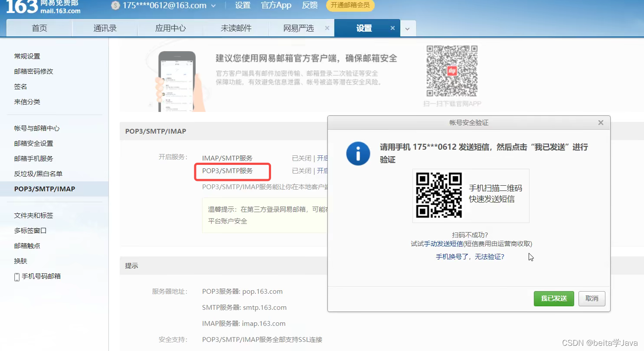Viewport: 644px width, 351px height.
Task: Open 邮箱触点 in the sidebar
Action: [27, 246]
